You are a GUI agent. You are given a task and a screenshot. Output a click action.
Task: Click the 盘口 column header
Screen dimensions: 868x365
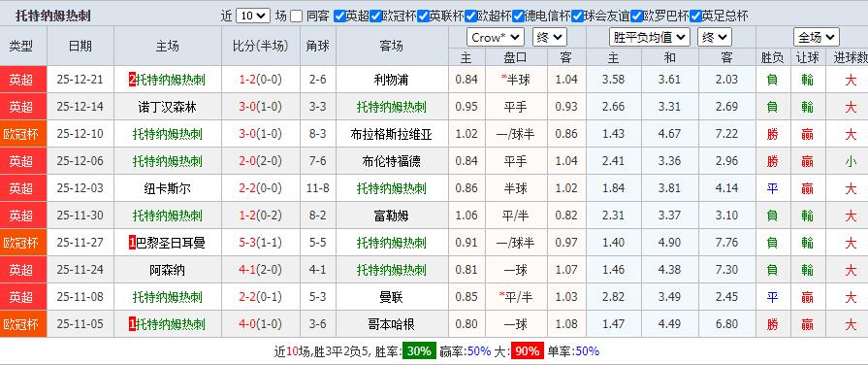(515, 57)
